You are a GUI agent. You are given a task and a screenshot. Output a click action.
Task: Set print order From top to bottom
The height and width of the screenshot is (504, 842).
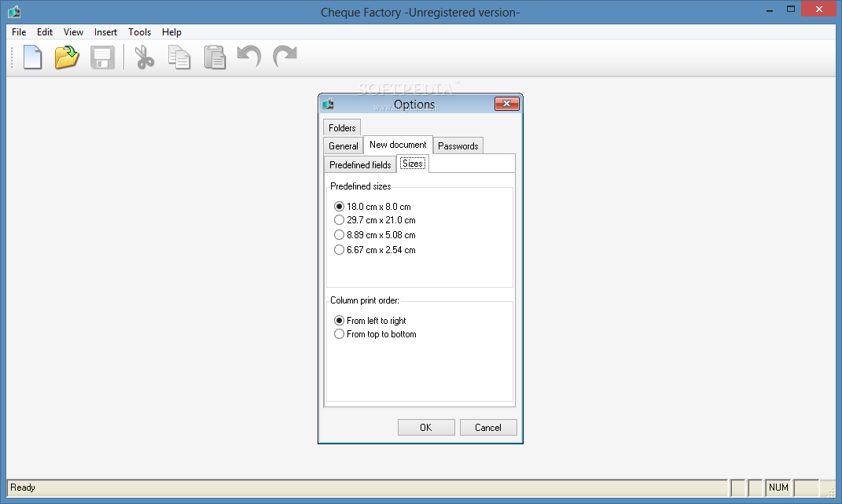click(375, 334)
